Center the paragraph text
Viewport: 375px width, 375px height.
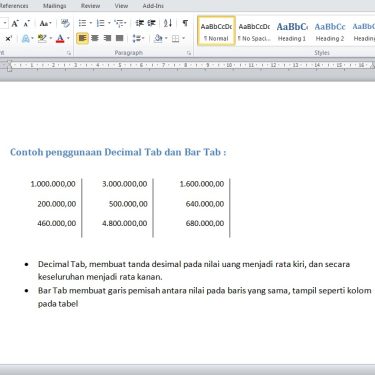click(95, 39)
